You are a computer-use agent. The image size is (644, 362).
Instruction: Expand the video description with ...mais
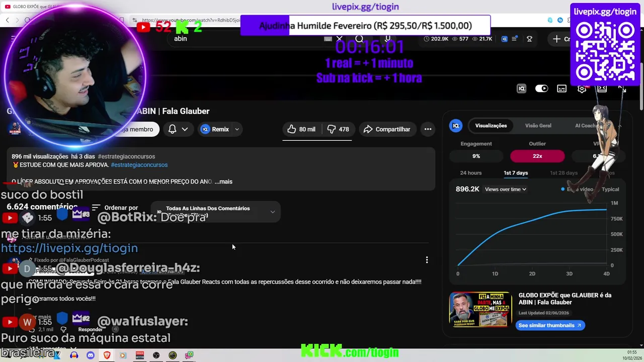(223, 182)
